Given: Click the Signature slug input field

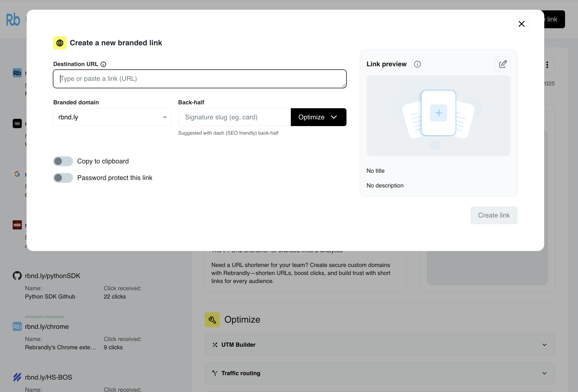Looking at the screenshot, I should (x=234, y=117).
